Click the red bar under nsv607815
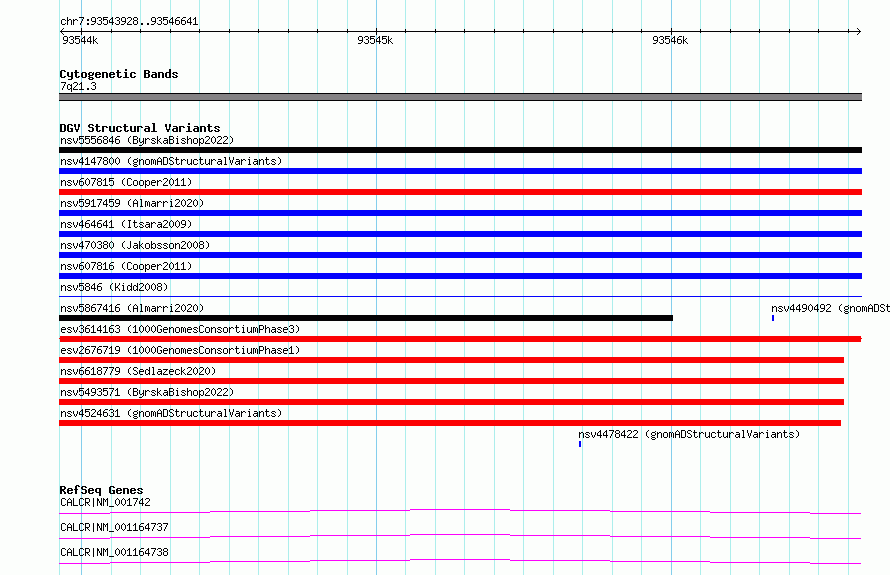This screenshot has height=575, width=890. [460, 192]
